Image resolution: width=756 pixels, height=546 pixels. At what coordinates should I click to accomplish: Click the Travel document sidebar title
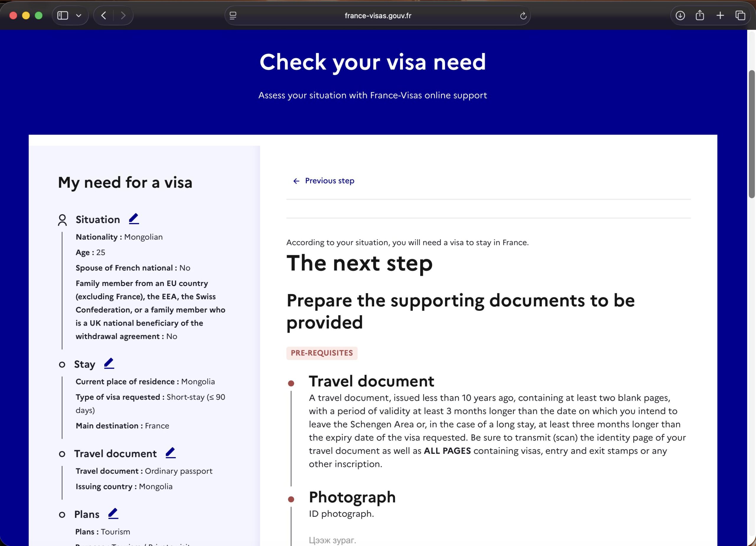(x=115, y=454)
